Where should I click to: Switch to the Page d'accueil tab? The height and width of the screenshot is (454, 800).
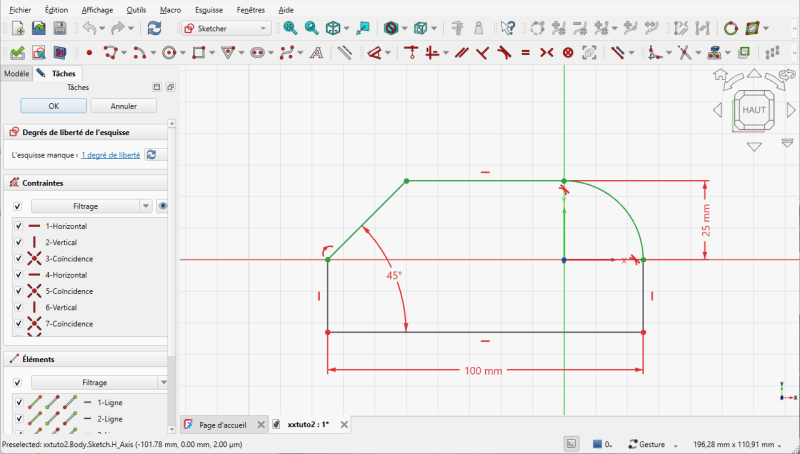click(223, 424)
